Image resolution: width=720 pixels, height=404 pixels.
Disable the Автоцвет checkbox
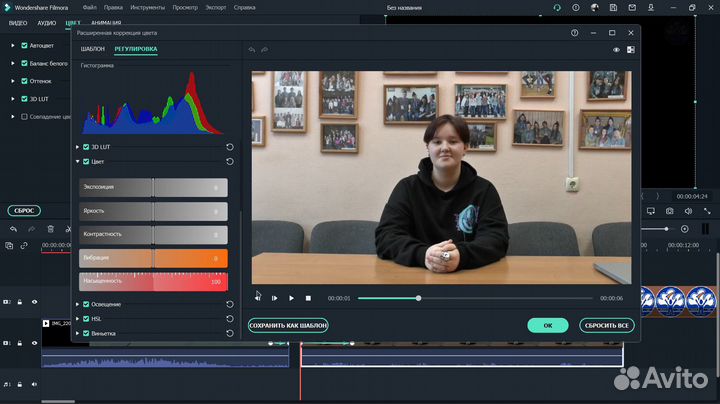tap(24, 46)
